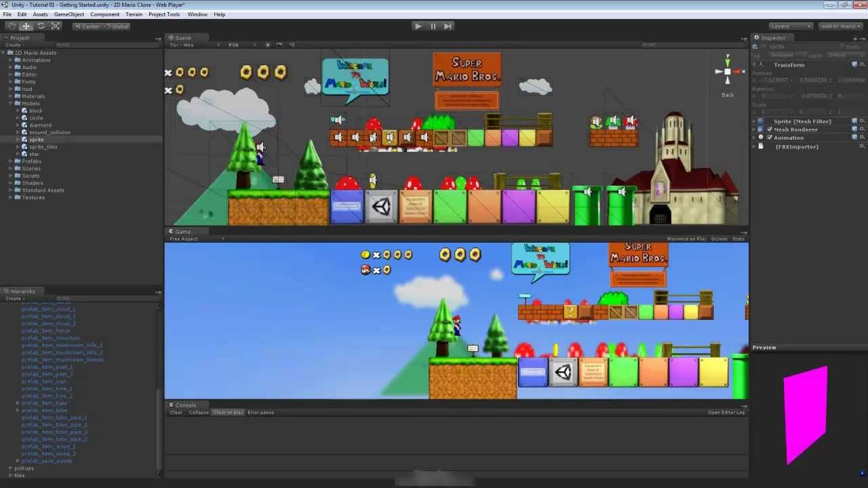
Task: Open the Hierarchy panel Create dropdown
Action: [x=14, y=298]
